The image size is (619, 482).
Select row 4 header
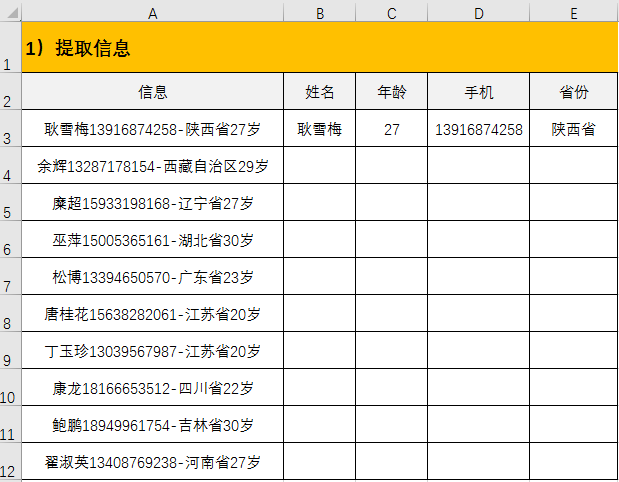pos(10,165)
